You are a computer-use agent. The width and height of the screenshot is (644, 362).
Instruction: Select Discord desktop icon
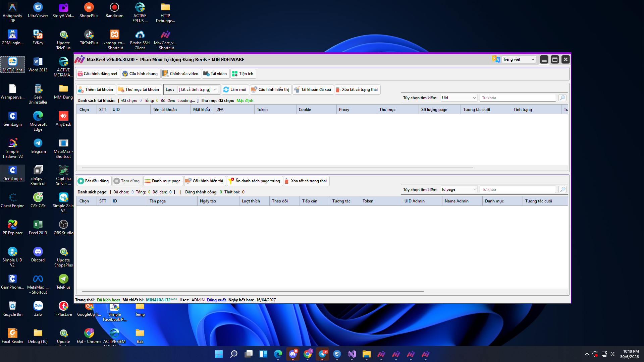pos(38,254)
